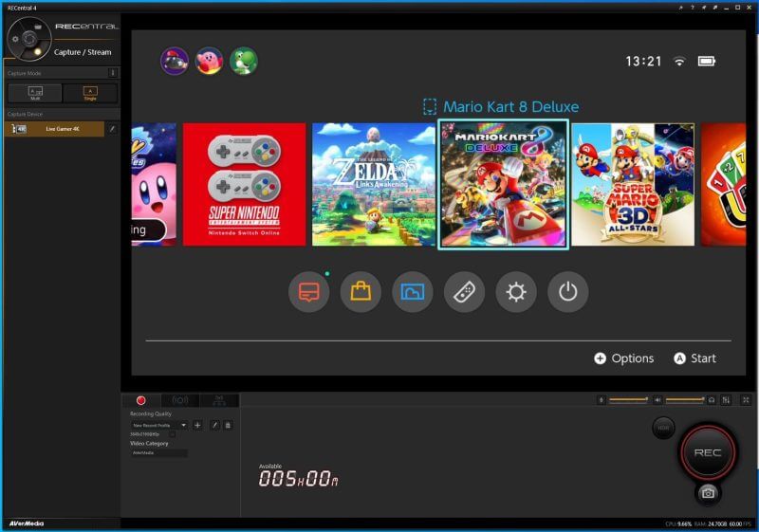
Task: Delete the recording profile
Action: [228, 425]
